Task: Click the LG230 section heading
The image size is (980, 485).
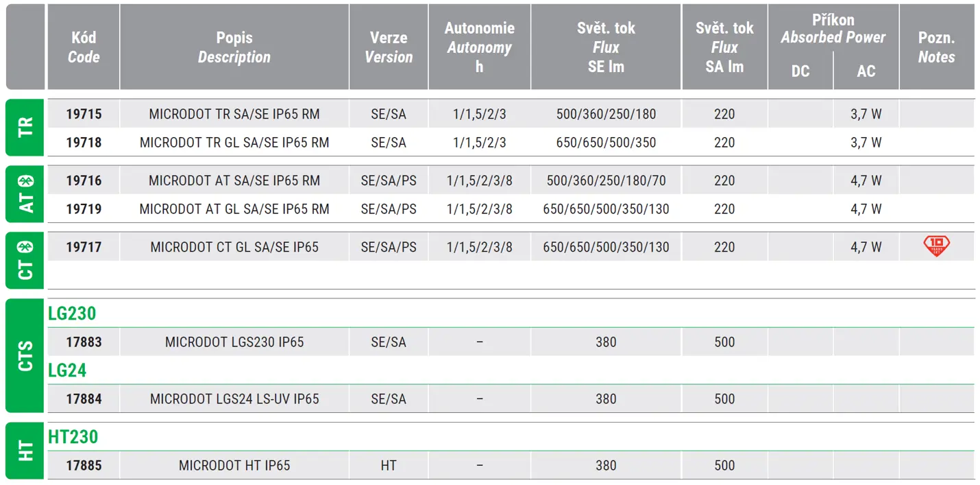Action: click(x=72, y=314)
